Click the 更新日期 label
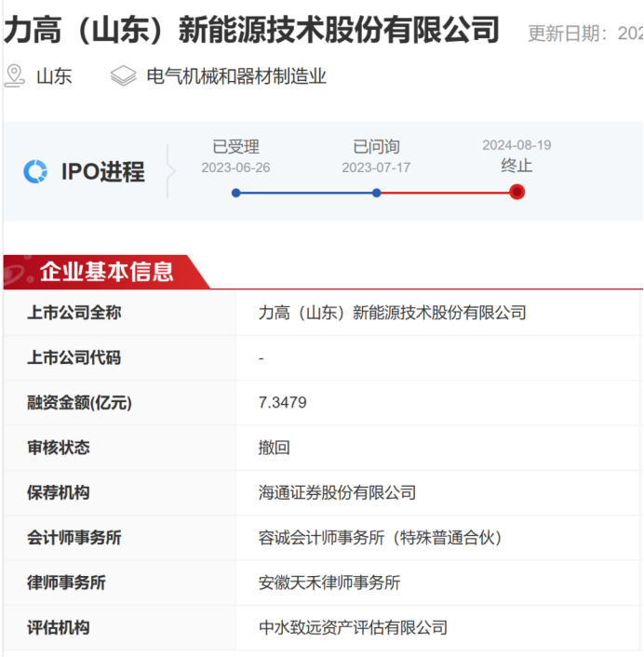 (568, 34)
